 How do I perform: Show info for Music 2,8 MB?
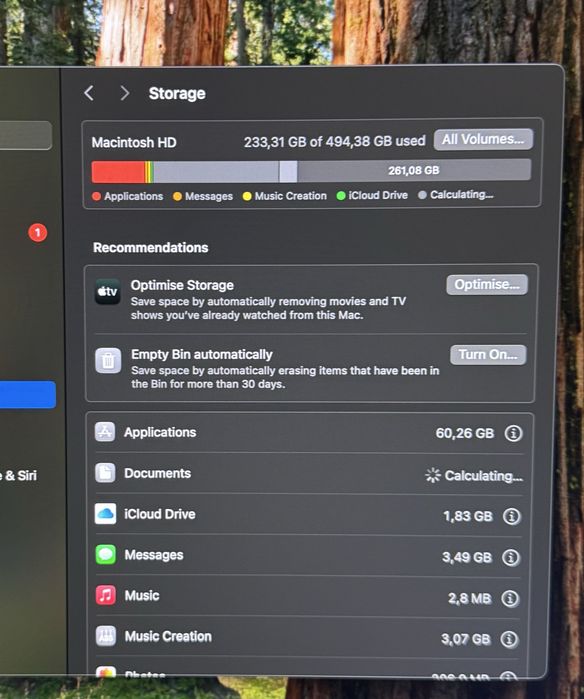[510, 598]
